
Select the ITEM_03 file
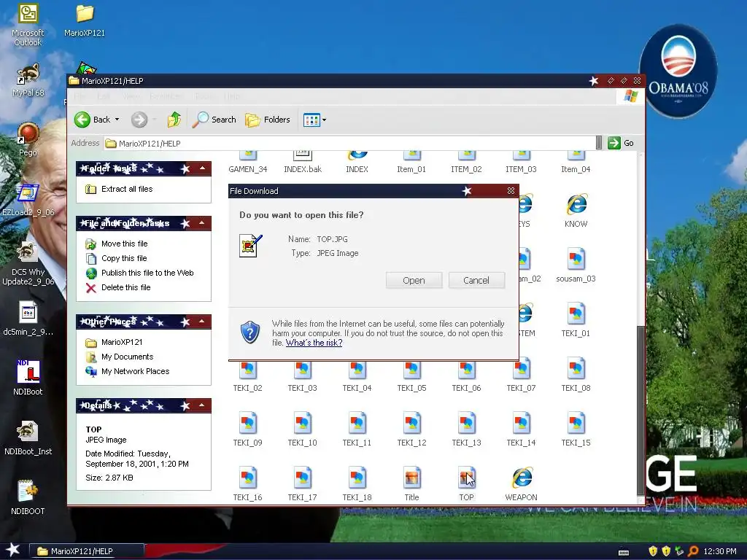(x=521, y=163)
